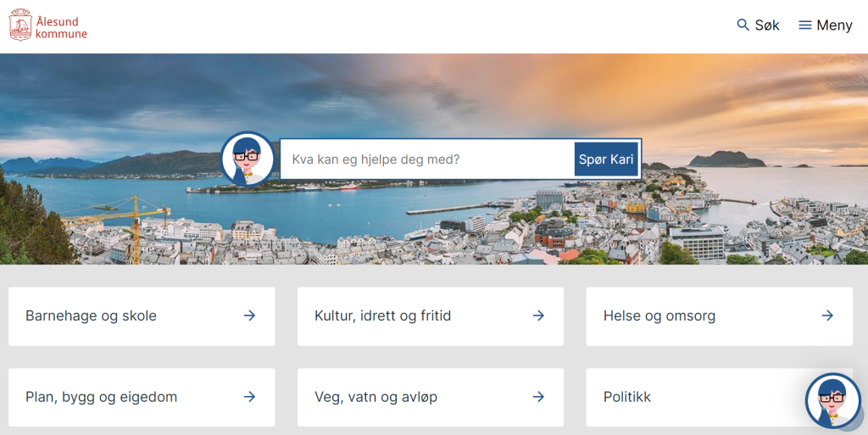
Task: Open the hamburger Meny icon
Action: tap(805, 25)
